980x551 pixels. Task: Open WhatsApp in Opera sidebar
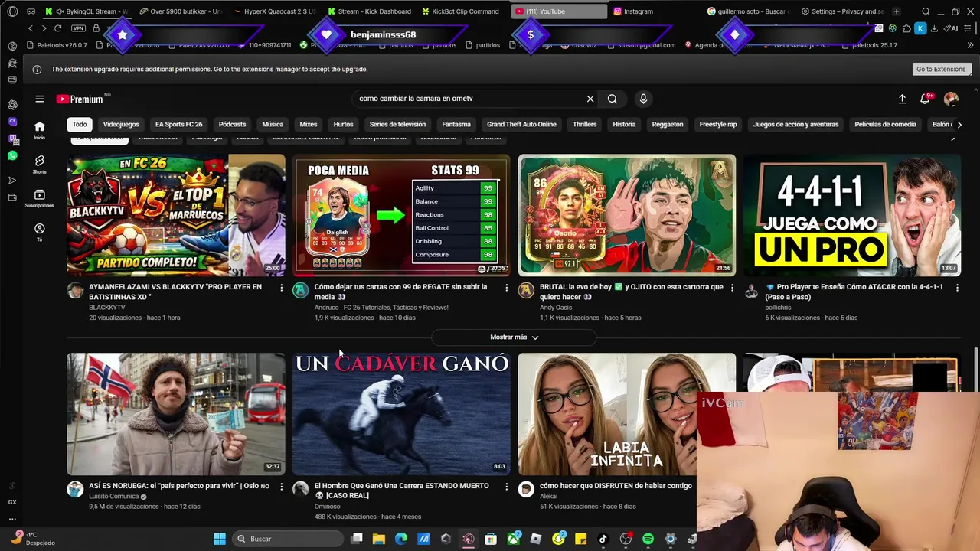(12, 155)
